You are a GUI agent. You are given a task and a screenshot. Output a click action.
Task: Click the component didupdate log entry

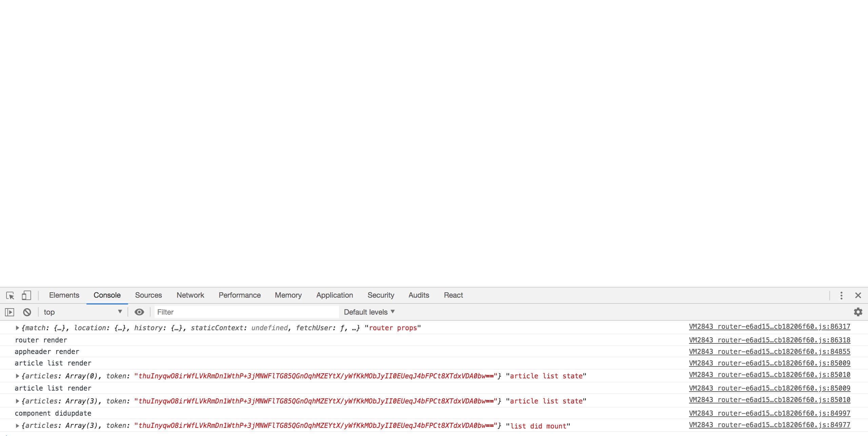[x=53, y=413]
